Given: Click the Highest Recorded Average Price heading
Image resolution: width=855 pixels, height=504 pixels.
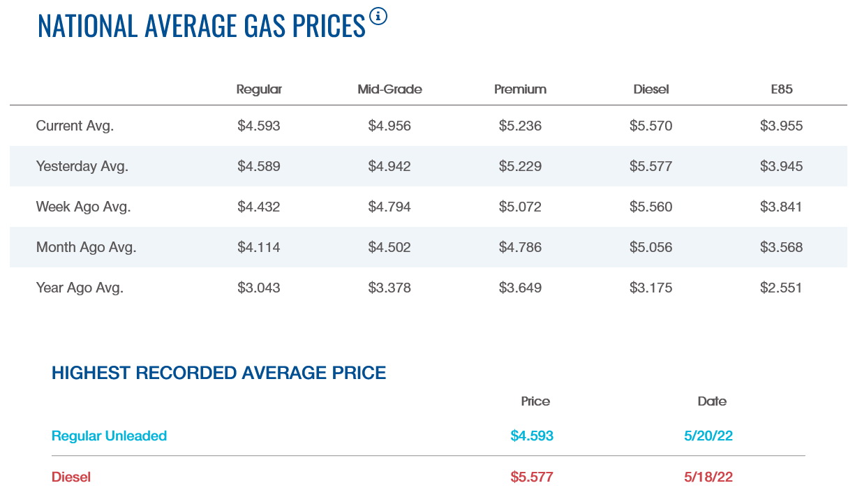Looking at the screenshot, I should coord(218,373).
